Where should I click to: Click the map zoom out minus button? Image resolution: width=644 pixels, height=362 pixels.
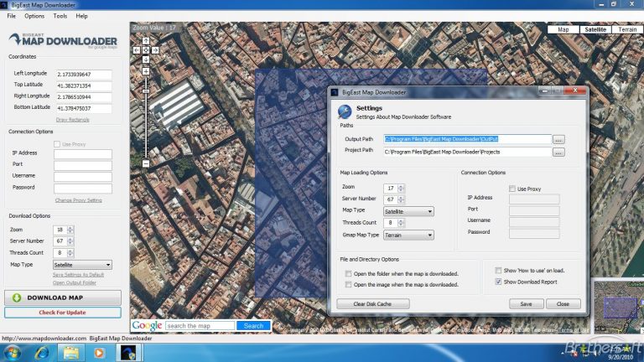click(x=146, y=163)
